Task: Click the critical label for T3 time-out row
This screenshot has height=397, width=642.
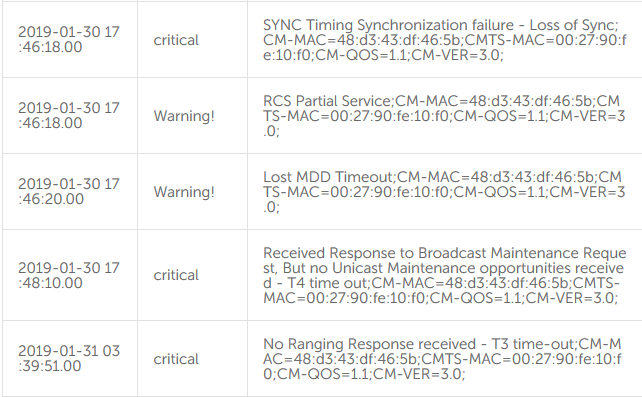Action: click(176, 359)
